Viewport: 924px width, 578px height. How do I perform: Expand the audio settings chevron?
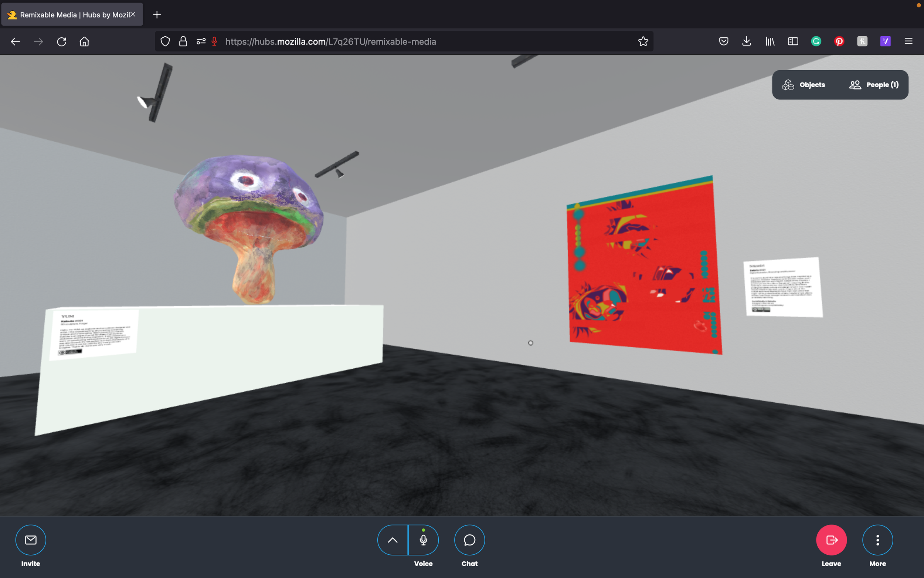coord(392,540)
